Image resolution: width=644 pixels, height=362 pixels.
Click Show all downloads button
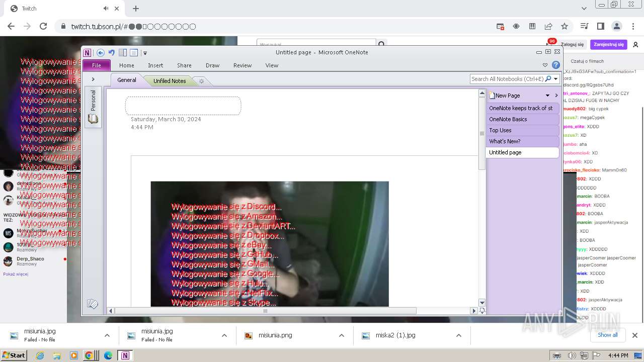click(607, 335)
